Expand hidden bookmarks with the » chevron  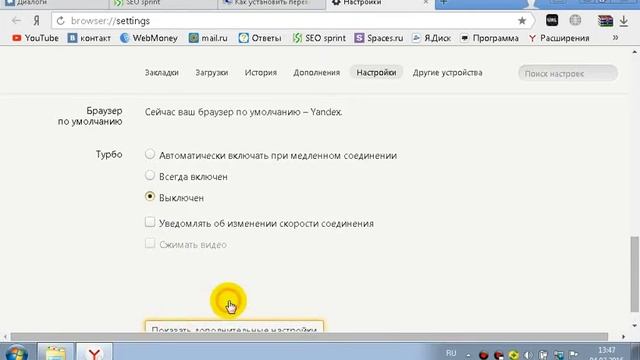(x=615, y=38)
